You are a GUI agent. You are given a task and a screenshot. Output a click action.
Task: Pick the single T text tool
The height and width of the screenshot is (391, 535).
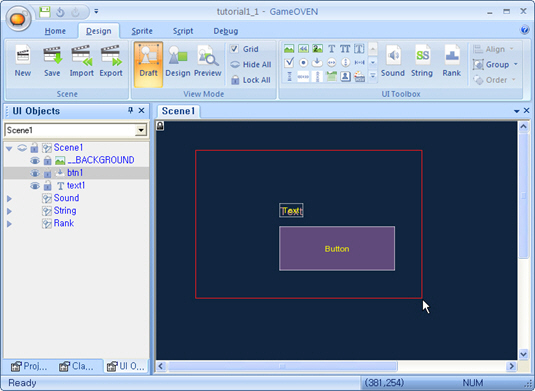(x=331, y=49)
